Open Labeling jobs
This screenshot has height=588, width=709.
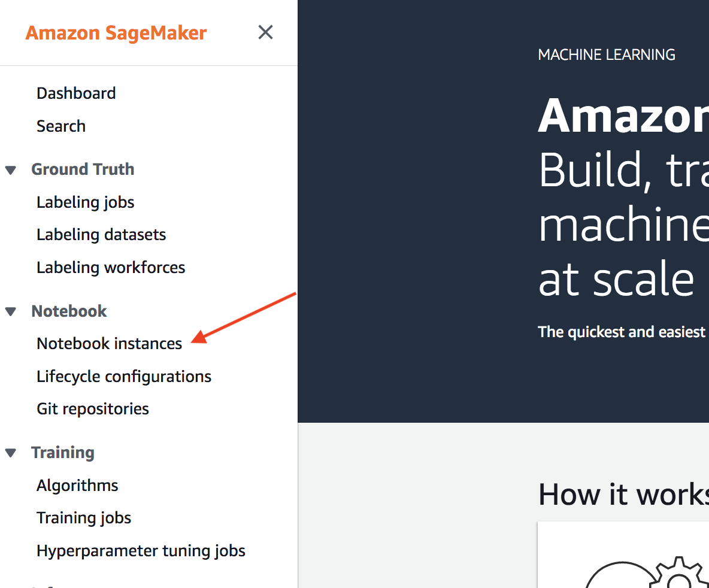click(86, 202)
